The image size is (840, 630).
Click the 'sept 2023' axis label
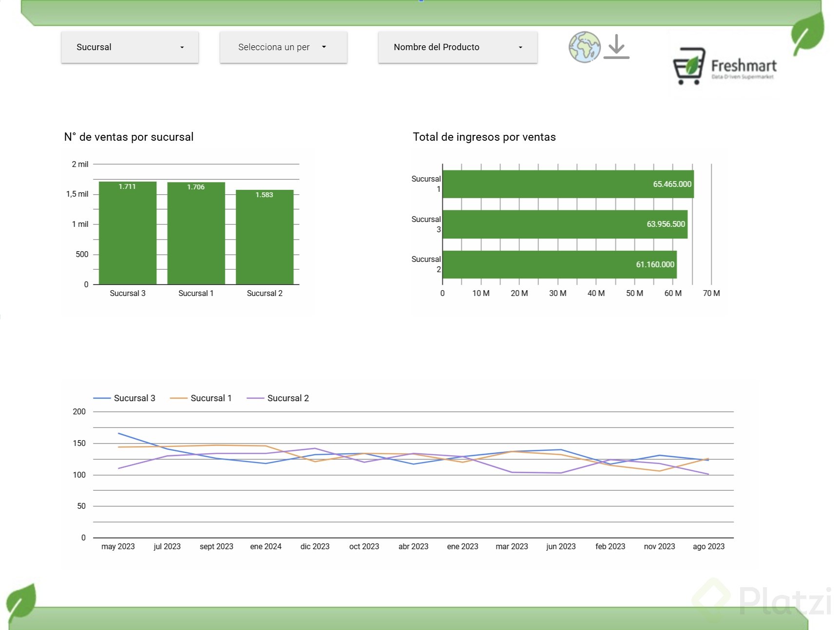tap(216, 546)
